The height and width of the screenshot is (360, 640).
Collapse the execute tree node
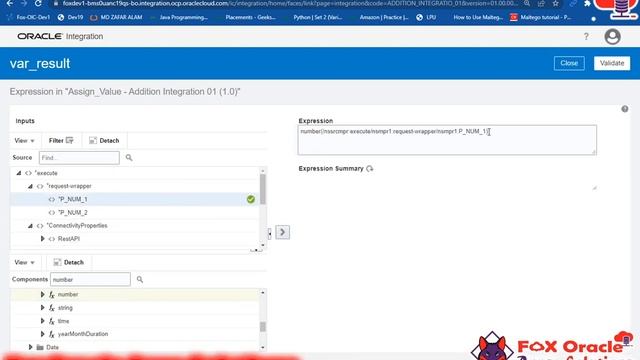(19, 173)
